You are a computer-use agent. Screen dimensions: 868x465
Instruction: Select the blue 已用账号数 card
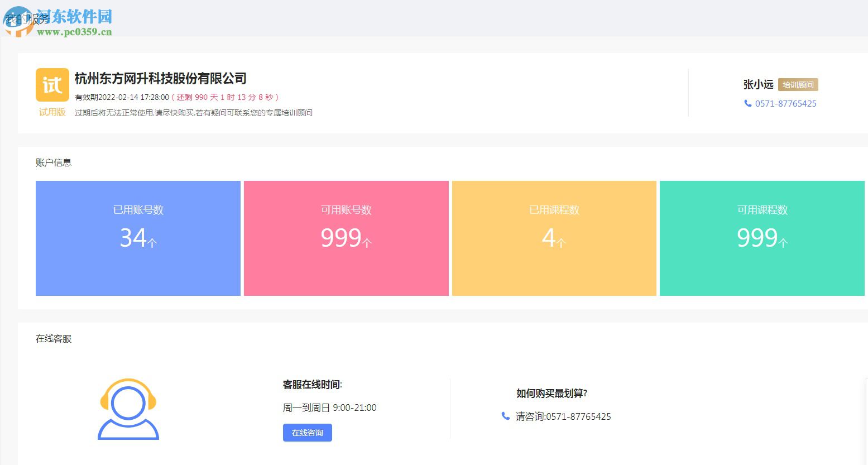pyautogui.click(x=138, y=238)
